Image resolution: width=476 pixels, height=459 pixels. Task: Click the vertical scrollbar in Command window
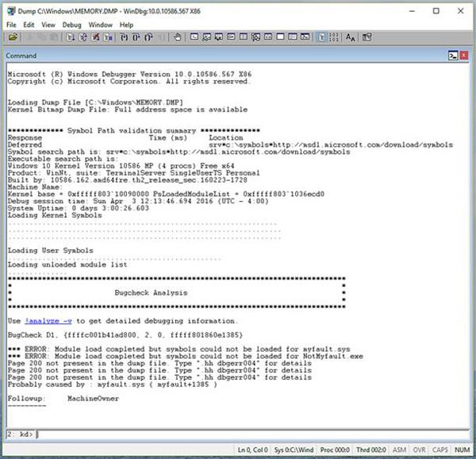point(465,238)
